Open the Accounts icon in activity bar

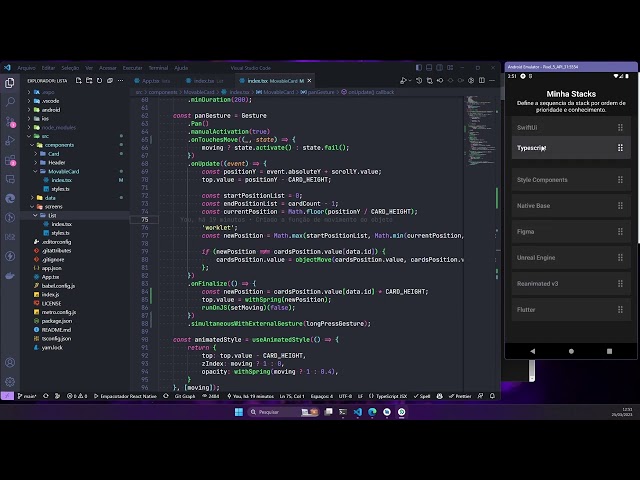tap(10, 362)
